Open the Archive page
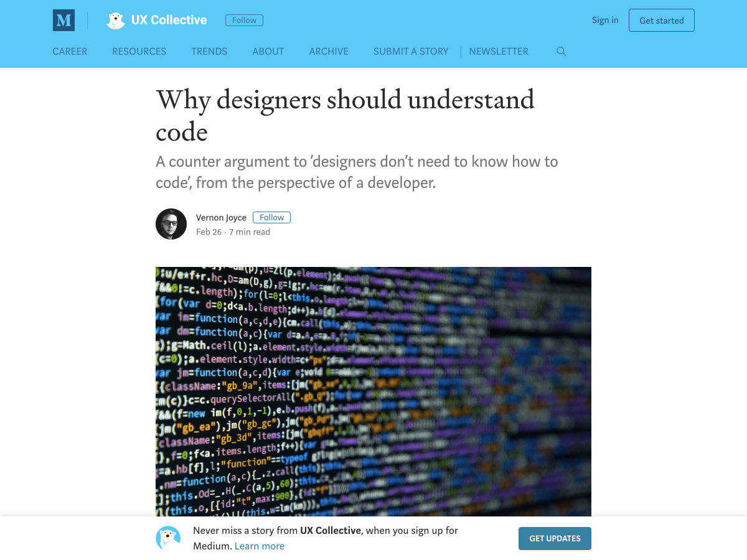Image resolution: width=747 pixels, height=560 pixels. tap(329, 52)
